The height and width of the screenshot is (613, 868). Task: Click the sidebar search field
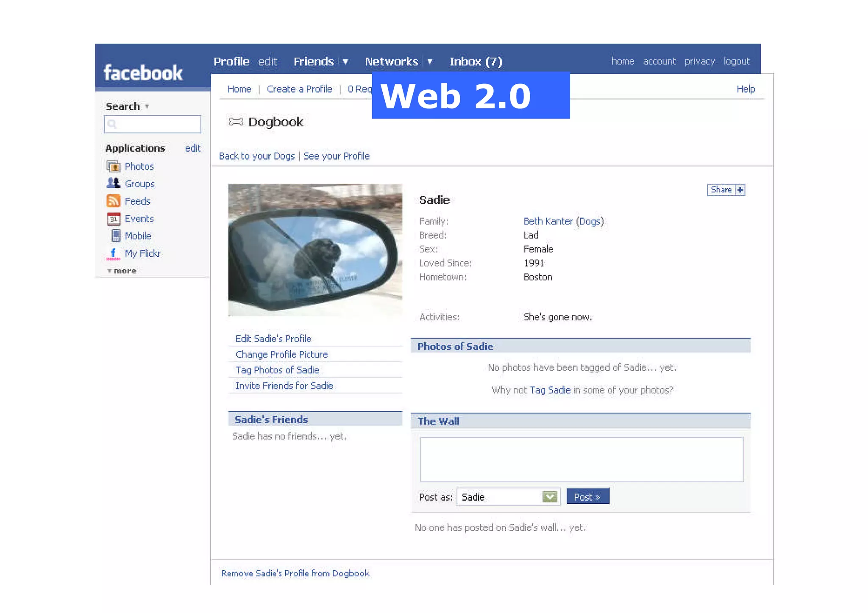153,124
